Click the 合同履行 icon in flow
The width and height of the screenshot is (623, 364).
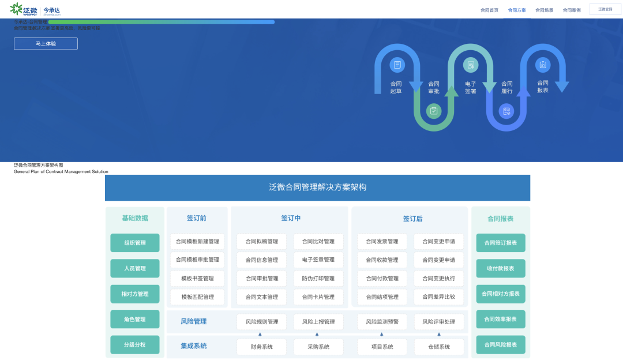(506, 111)
